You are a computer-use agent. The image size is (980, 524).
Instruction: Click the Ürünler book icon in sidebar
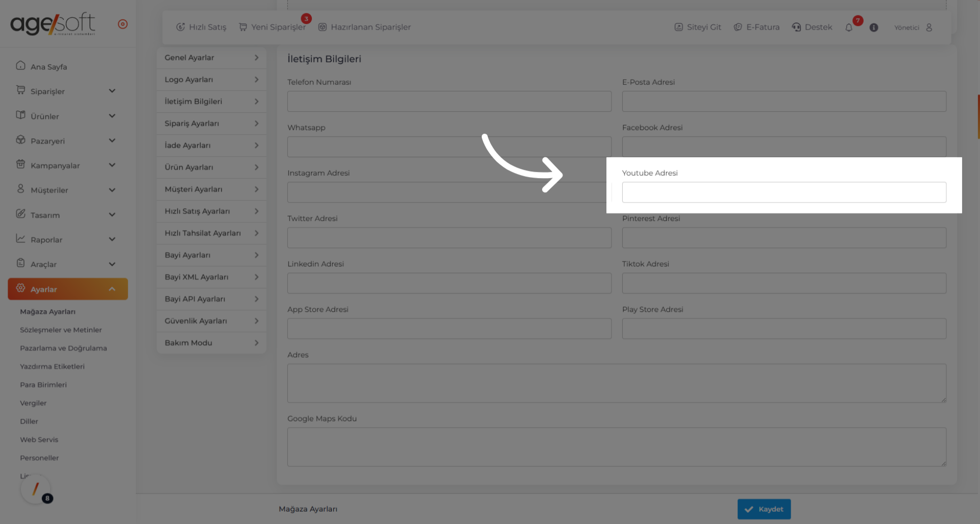(20, 115)
